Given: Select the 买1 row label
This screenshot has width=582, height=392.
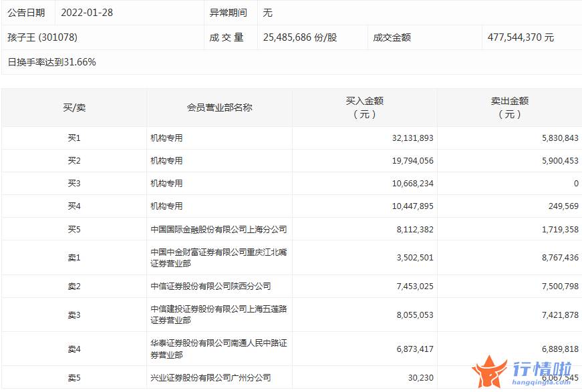Looking at the screenshot, I should (74, 138).
